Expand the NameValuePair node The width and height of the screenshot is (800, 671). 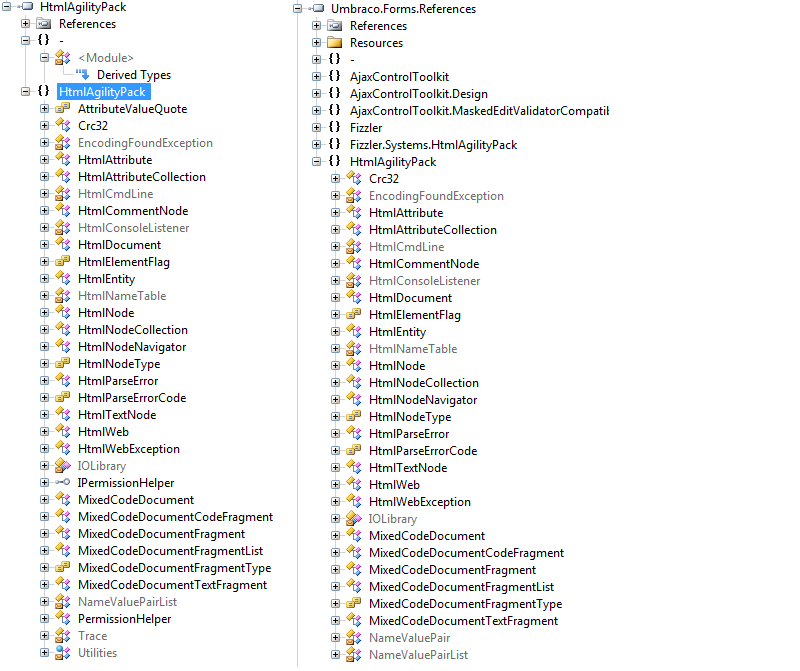tap(335, 638)
